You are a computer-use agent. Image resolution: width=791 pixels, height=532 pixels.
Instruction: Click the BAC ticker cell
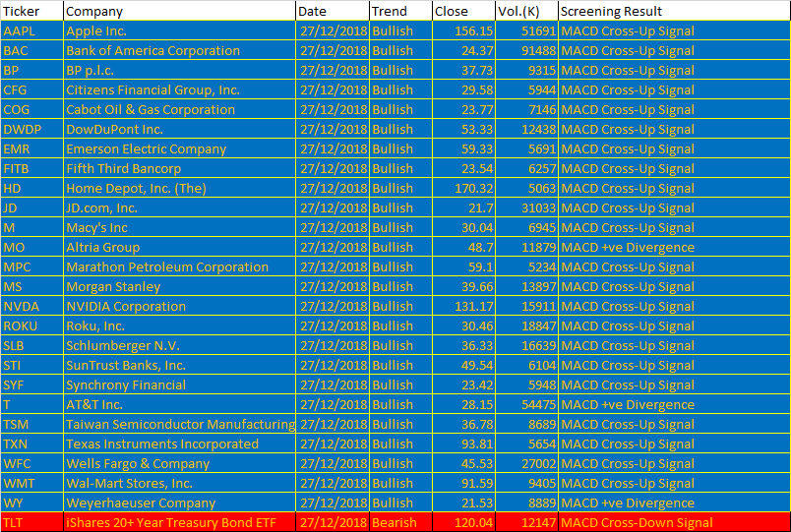(x=31, y=50)
